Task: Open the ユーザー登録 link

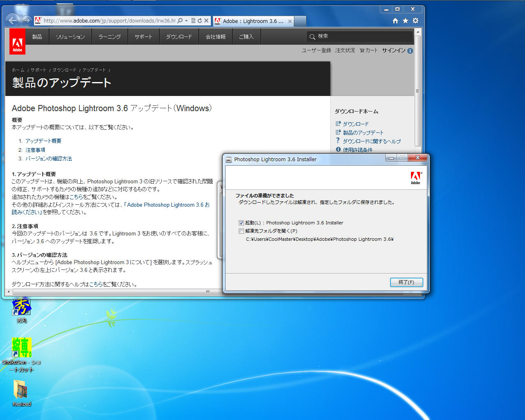Action: point(316,50)
